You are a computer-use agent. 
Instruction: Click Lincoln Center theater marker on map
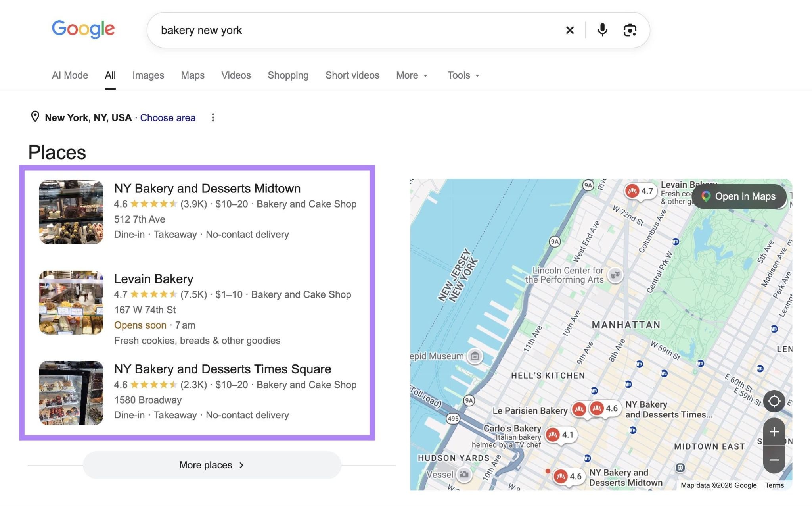pyautogui.click(x=615, y=275)
